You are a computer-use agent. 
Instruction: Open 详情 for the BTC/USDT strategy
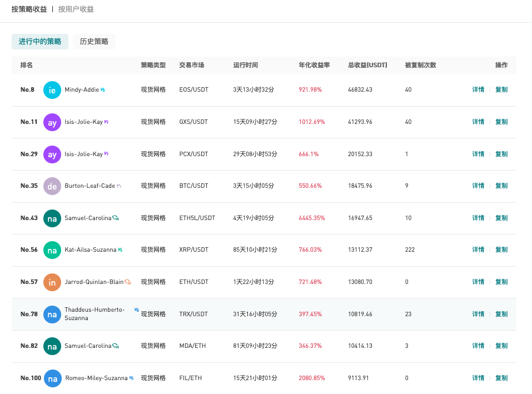478,186
